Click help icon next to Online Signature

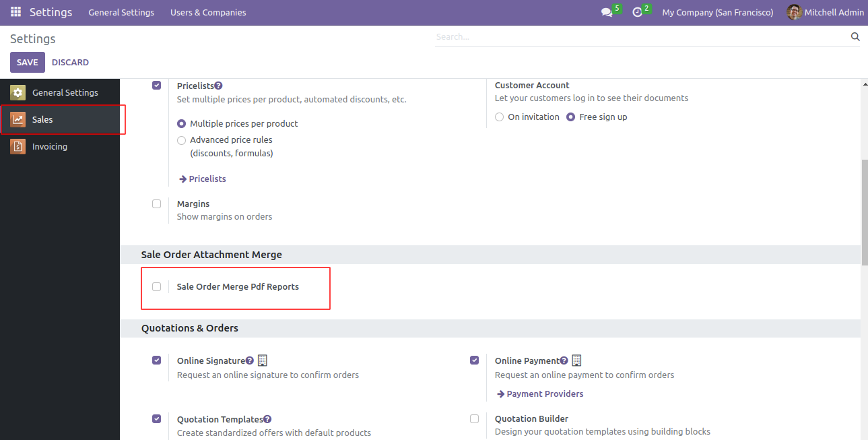250,360
